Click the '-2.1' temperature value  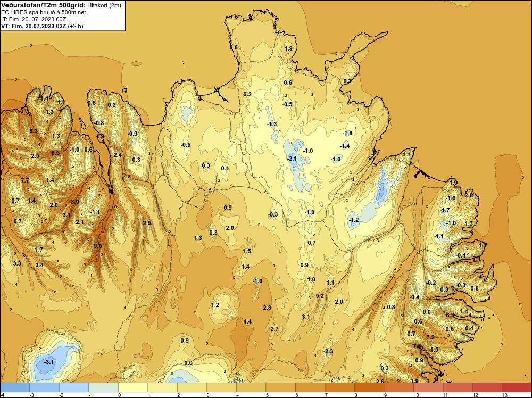292,159
